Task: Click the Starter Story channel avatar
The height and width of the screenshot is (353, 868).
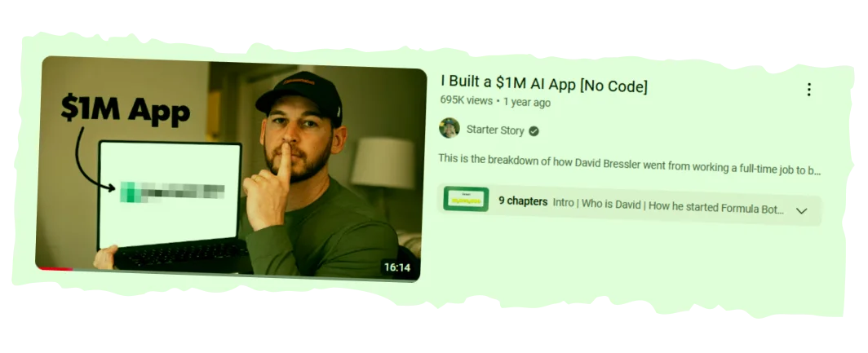Action: (x=449, y=128)
